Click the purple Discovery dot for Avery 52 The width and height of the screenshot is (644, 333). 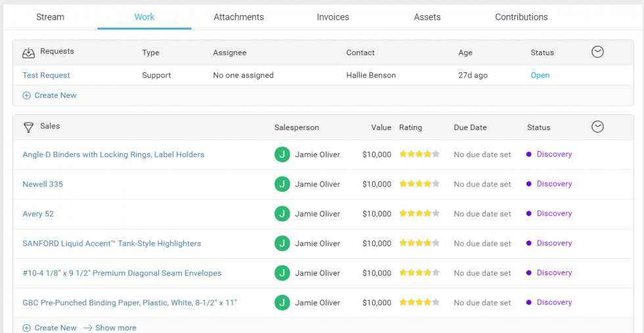(x=529, y=213)
